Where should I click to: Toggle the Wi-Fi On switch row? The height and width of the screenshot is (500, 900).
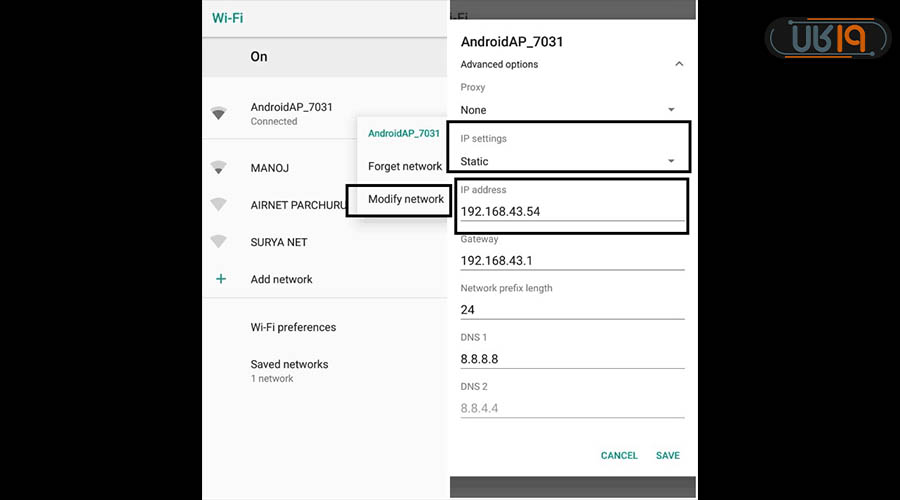324,57
